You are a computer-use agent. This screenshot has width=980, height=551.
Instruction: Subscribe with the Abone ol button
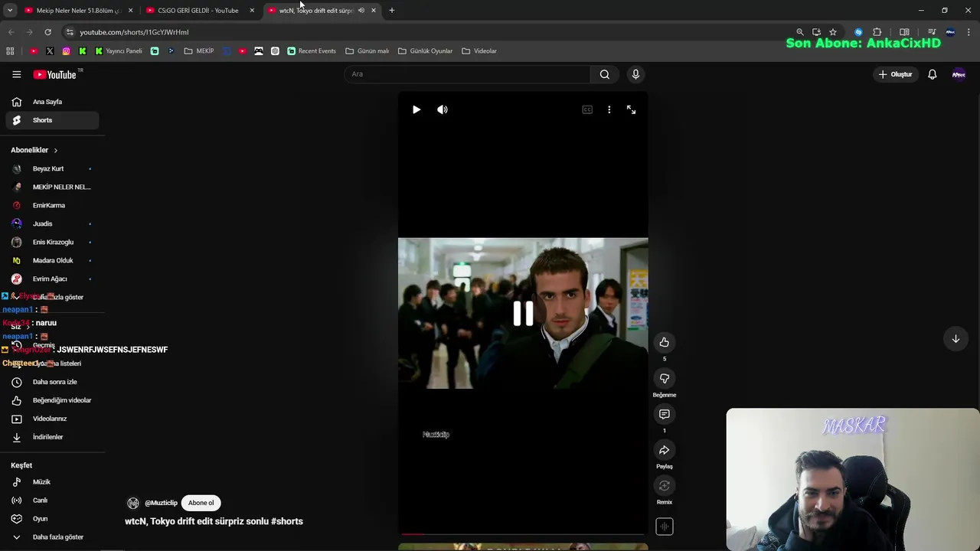(x=201, y=503)
